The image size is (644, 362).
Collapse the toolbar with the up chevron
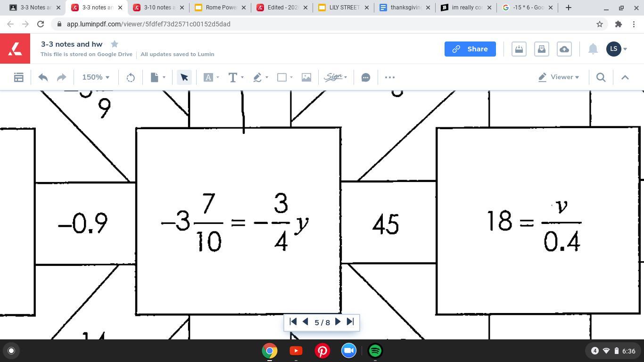[x=625, y=77]
